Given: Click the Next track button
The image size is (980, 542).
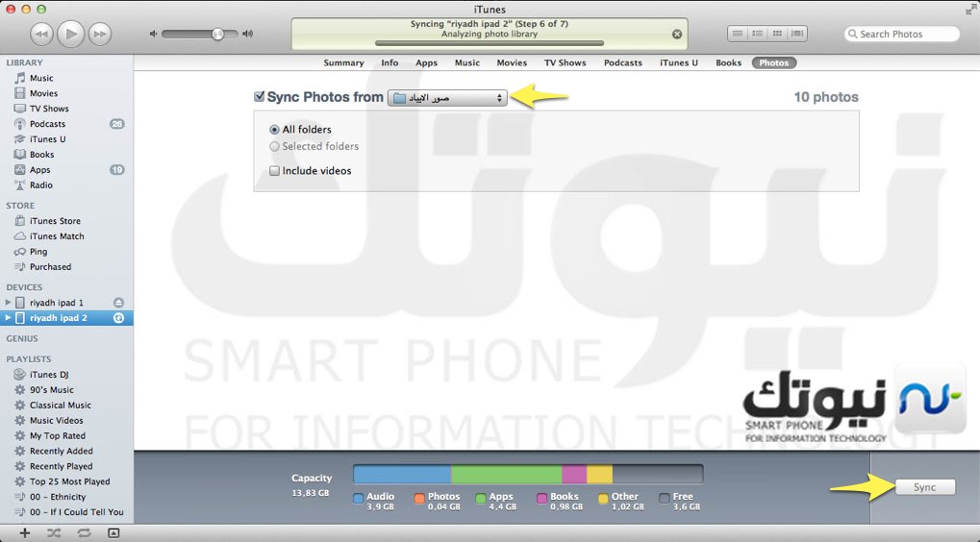Looking at the screenshot, I should coord(99,34).
